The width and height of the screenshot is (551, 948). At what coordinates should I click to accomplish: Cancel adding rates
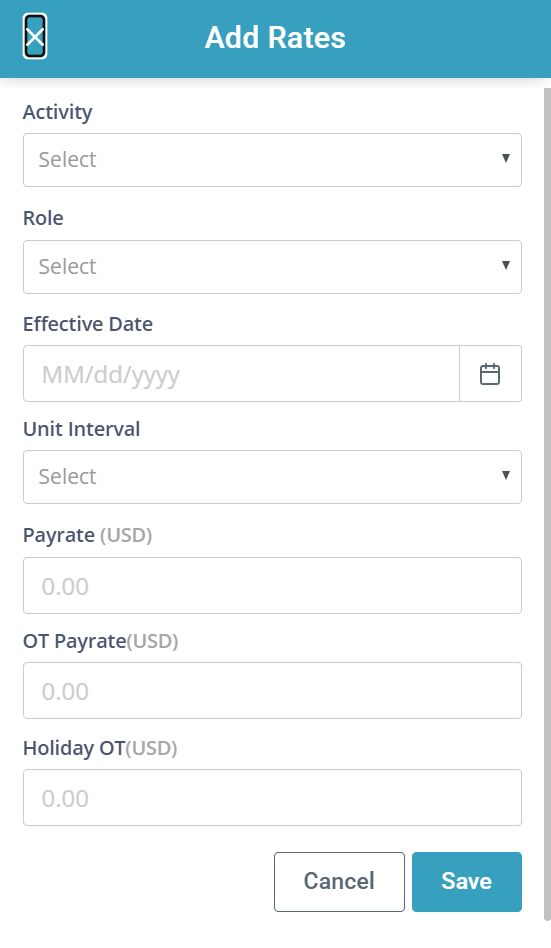point(339,881)
